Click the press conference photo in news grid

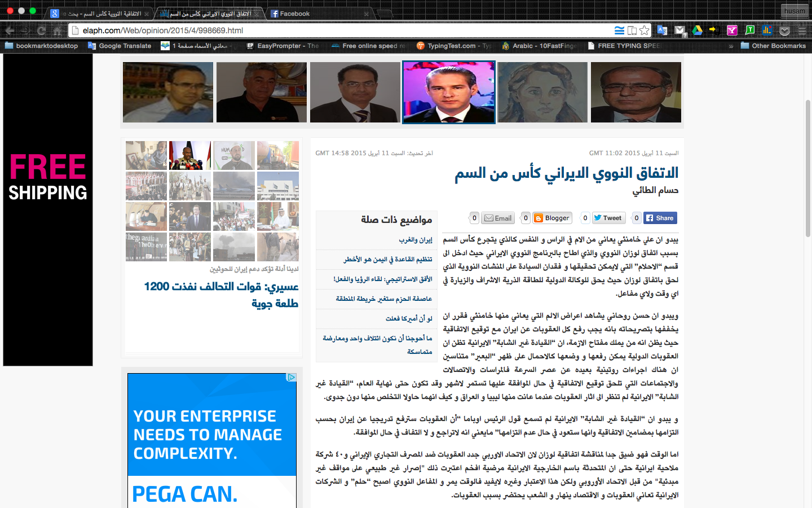click(190, 155)
